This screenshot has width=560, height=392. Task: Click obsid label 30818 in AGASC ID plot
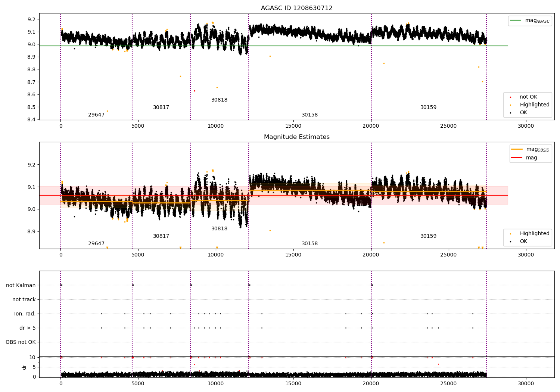pos(219,100)
